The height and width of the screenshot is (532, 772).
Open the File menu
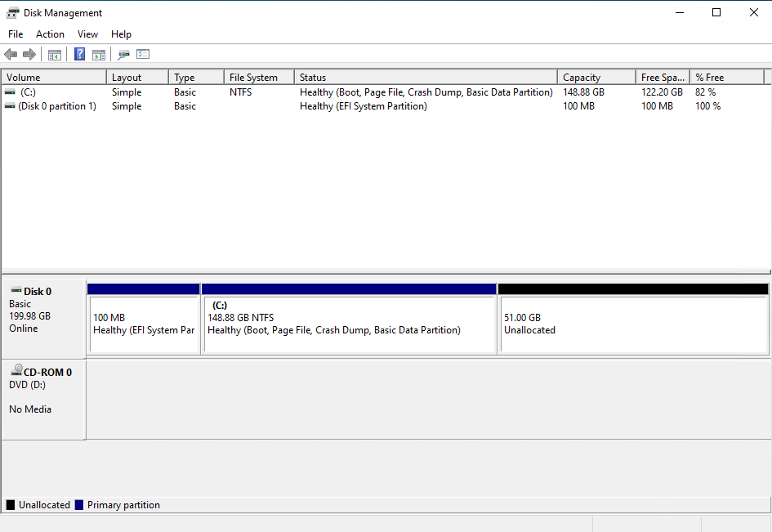[x=16, y=34]
